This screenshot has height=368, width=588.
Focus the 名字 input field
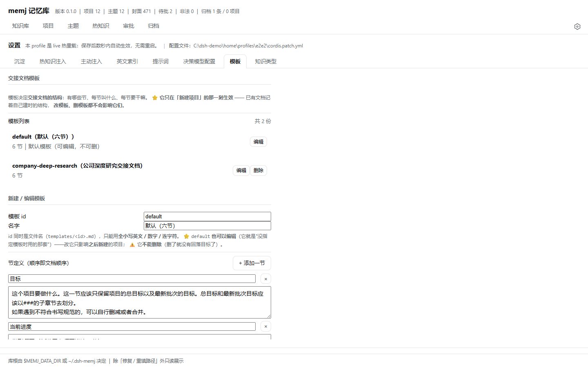207,226
